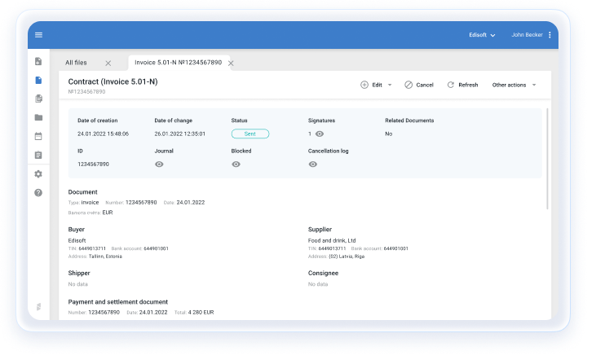Select the active blue document sidebar icon
The image size is (596, 364).
38,80
